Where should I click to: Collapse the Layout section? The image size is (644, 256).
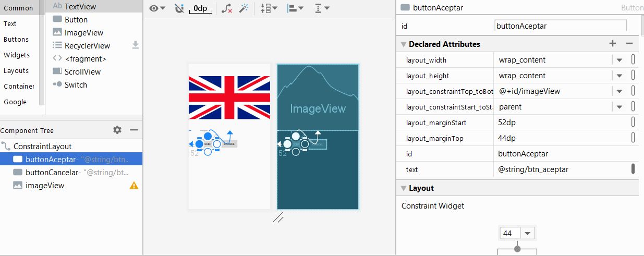(x=404, y=188)
